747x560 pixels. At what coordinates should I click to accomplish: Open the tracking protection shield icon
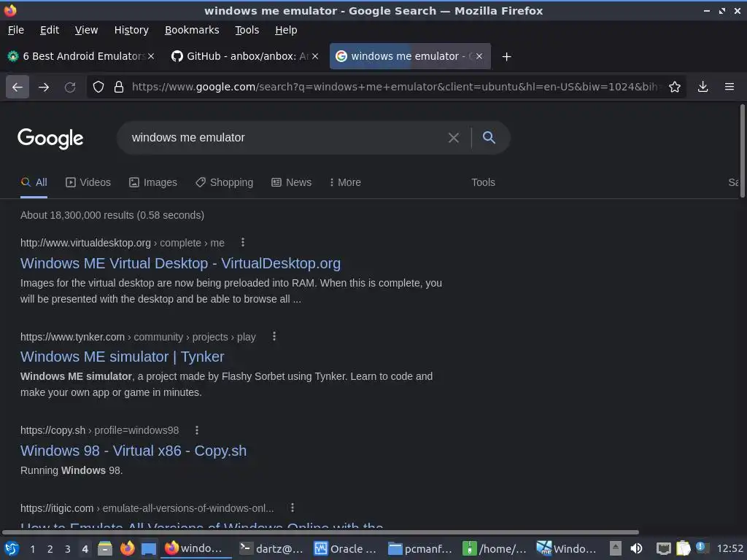point(98,87)
